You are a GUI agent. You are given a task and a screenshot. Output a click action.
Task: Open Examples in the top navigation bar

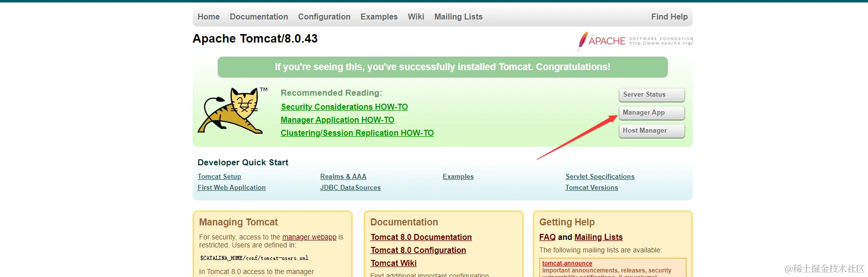coord(379,17)
